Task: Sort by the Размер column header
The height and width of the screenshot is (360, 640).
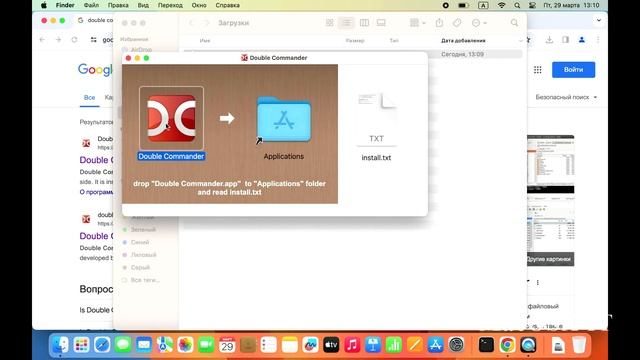Action: coord(355,40)
